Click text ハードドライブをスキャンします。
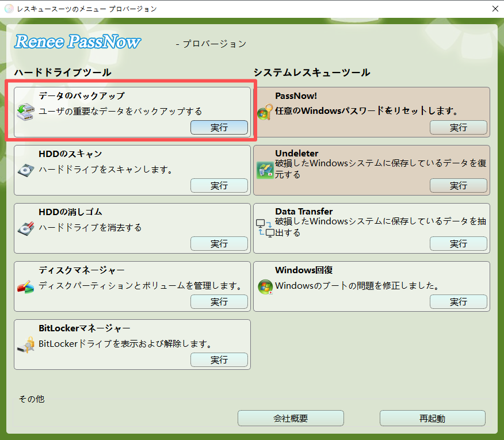Screen dimensions: 504x440 point(106,169)
